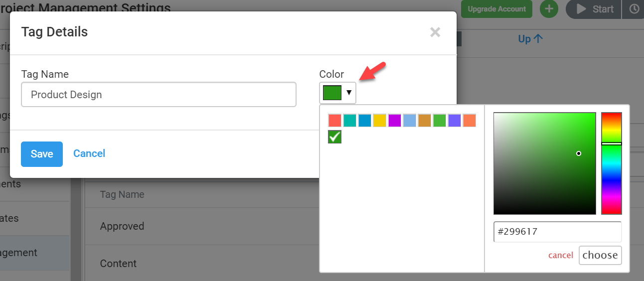Pick the teal color swatch
Screen dimensions: 644x281
tap(350, 120)
